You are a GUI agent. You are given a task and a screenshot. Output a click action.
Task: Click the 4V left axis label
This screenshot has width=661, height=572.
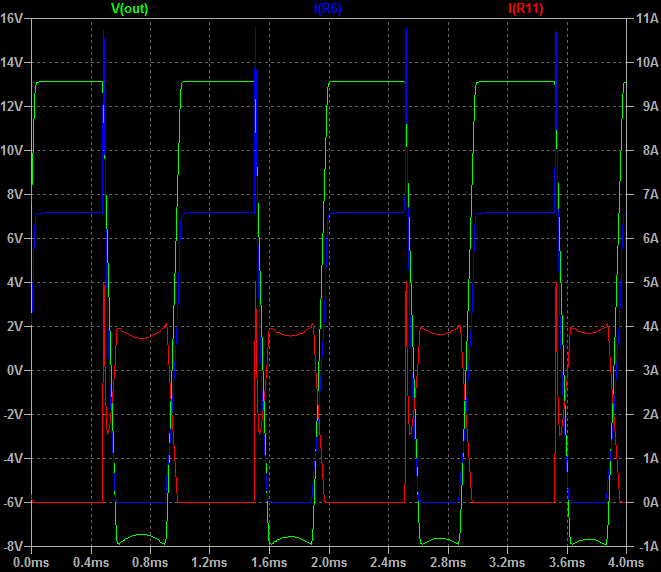[x=15, y=282]
